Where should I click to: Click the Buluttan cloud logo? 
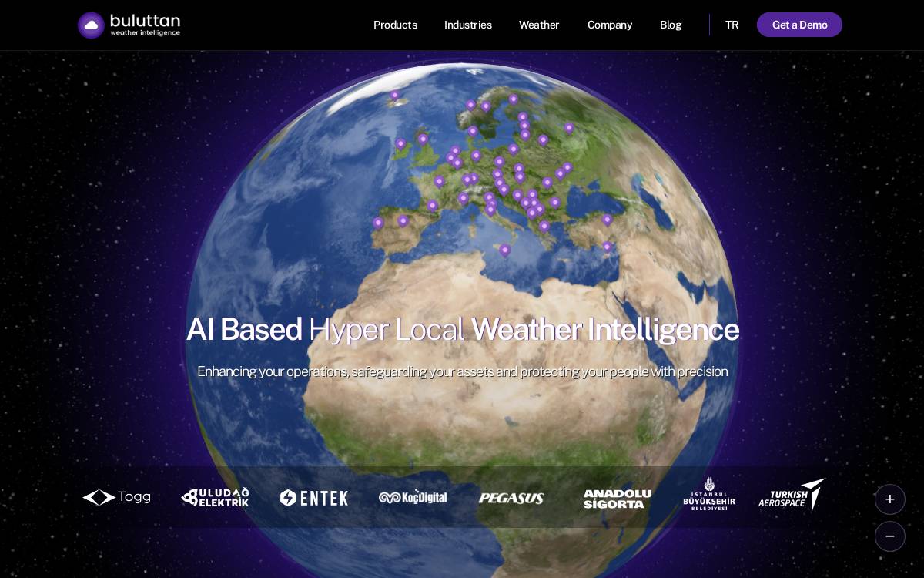click(129, 25)
